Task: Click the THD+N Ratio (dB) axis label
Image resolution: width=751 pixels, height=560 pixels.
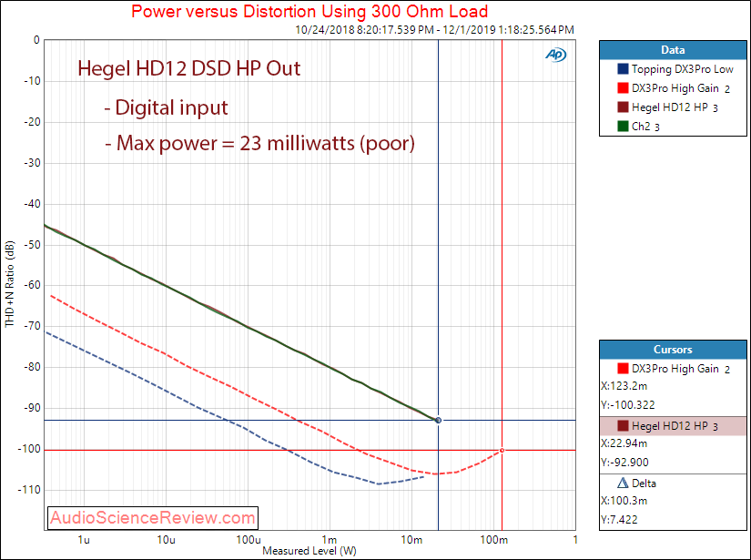Action: (x=10, y=284)
